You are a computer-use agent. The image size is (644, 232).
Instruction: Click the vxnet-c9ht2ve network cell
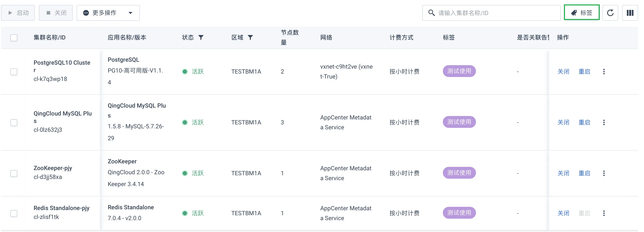click(346, 72)
